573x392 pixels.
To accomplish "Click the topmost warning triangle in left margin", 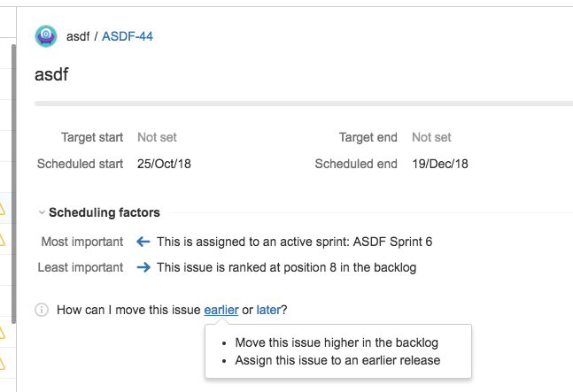I will 3,210.
